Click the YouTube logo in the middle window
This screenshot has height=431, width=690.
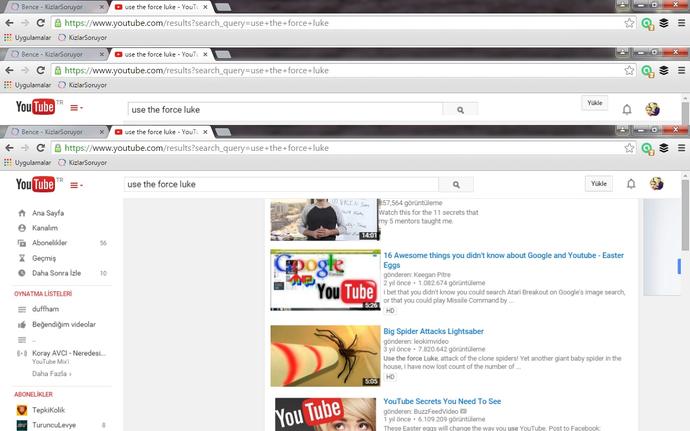tap(35, 107)
